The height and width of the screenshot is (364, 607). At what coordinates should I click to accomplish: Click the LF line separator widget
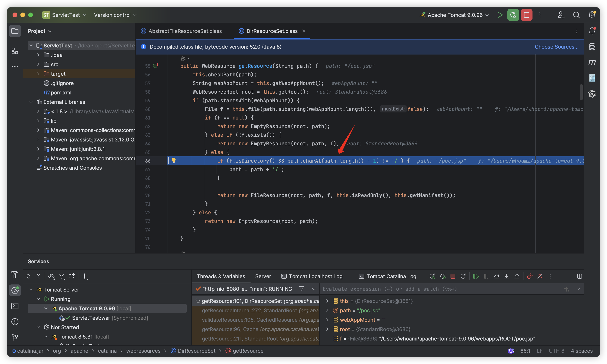(x=539, y=351)
